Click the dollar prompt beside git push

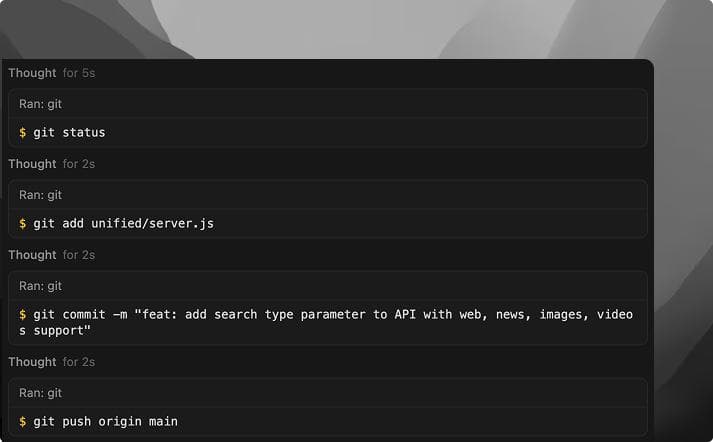tap(23, 421)
